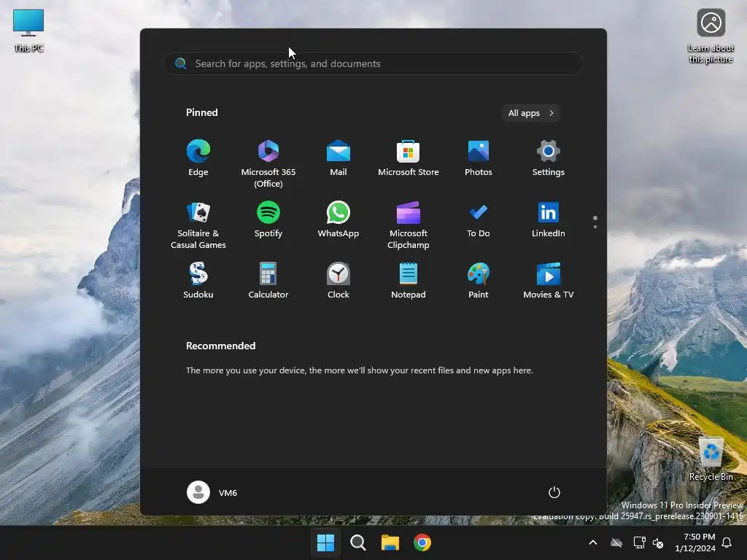Click the OneDrive tray icon
This screenshot has width=747, height=560.
click(x=616, y=542)
